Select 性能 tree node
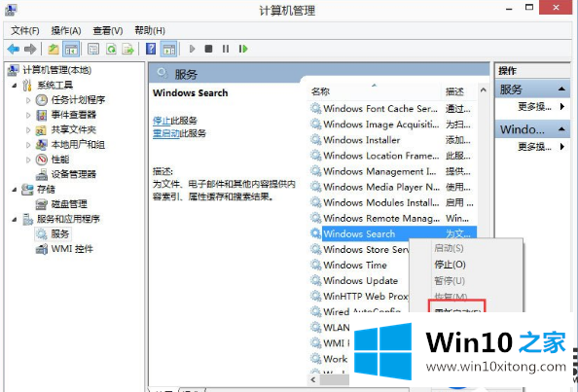 click(60, 160)
